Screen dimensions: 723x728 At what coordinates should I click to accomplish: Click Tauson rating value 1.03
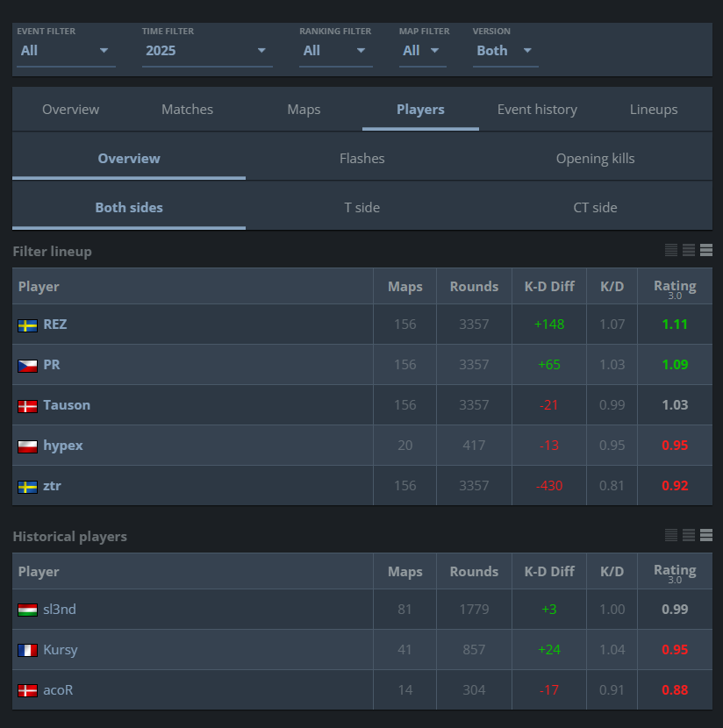click(675, 405)
